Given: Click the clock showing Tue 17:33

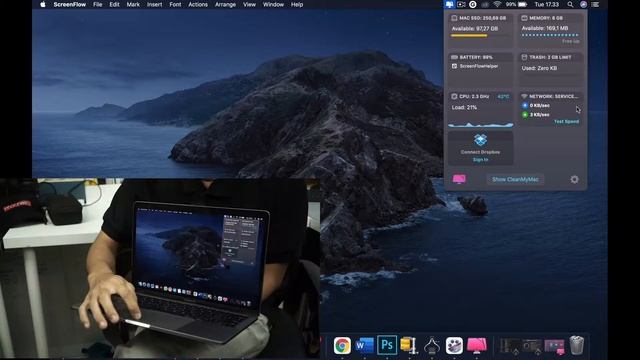Looking at the screenshot, I should tap(547, 4).
